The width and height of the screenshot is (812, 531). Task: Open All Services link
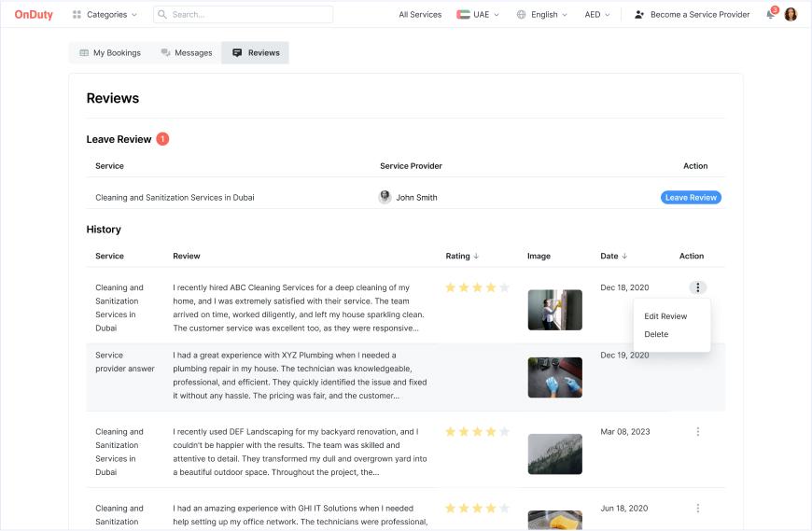pyautogui.click(x=420, y=15)
